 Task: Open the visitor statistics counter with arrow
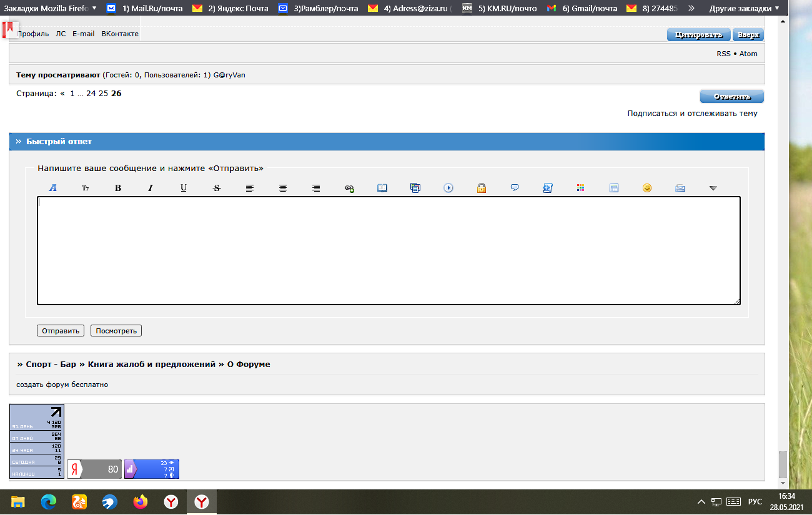tap(37, 441)
